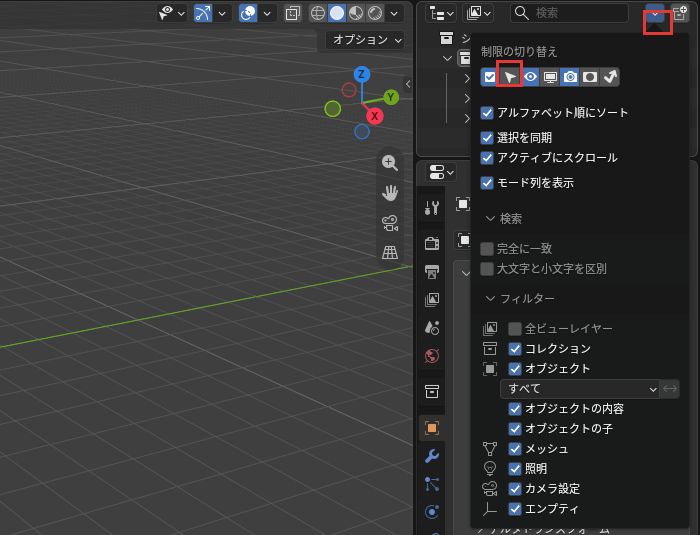Uncheck 照明 filter checkbox
The image size is (700, 535).
click(x=515, y=469)
